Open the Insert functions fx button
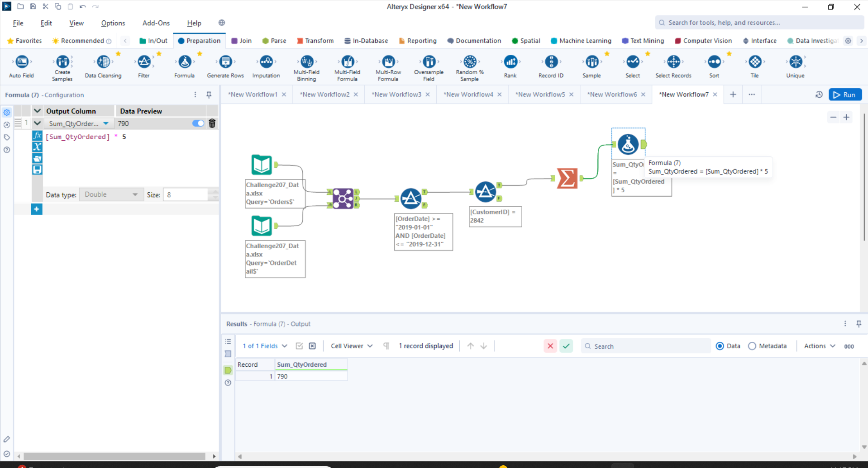The height and width of the screenshot is (468, 868). click(38, 135)
